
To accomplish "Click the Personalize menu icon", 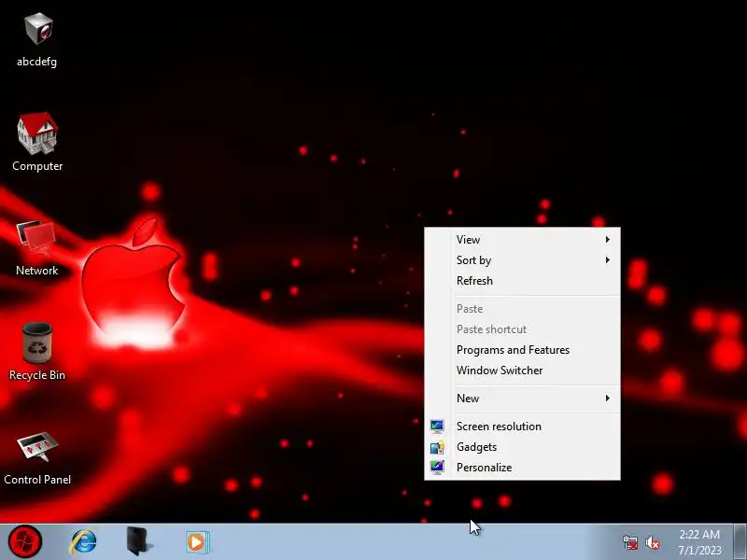I will pyautogui.click(x=437, y=468).
